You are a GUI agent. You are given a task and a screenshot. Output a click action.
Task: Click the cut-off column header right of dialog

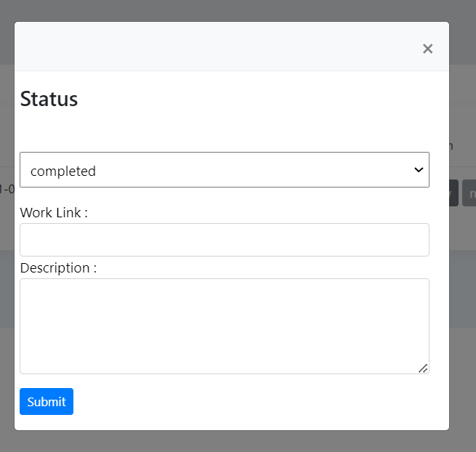pos(451,146)
